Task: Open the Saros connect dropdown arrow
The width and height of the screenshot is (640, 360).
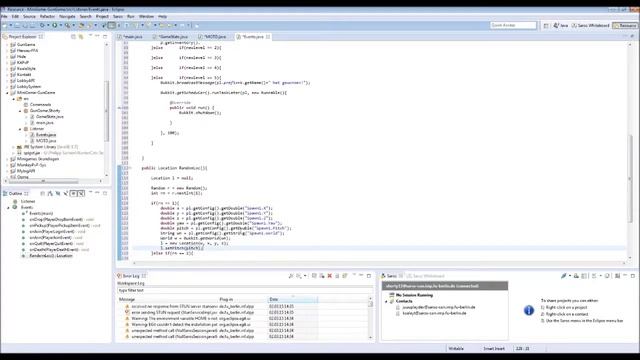Action: point(570,276)
